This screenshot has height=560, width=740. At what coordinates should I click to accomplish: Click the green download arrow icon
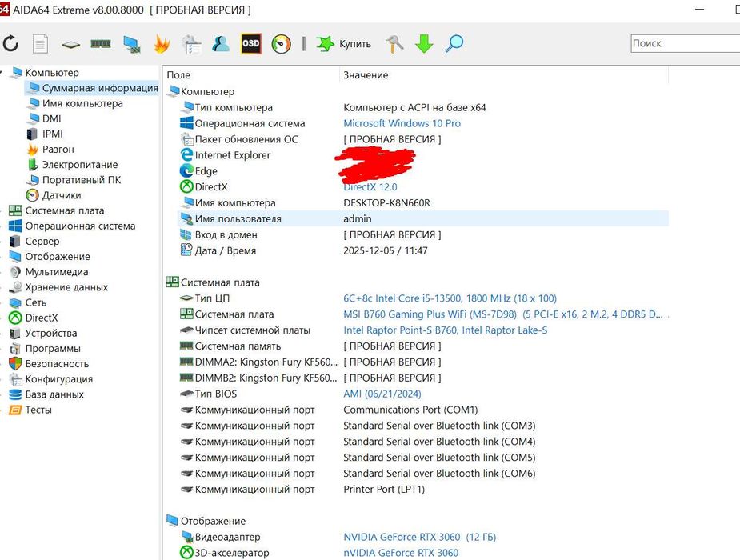(x=424, y=44)
